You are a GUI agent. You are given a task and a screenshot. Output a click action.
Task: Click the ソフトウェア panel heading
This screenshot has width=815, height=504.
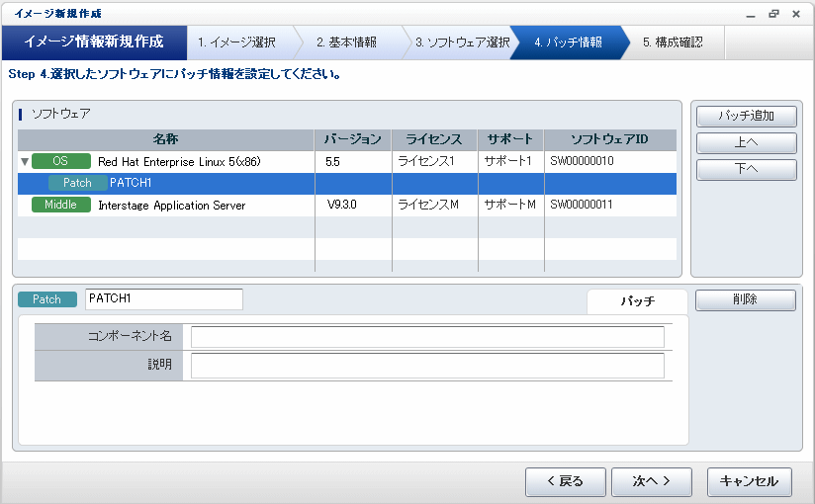point(60,114)
